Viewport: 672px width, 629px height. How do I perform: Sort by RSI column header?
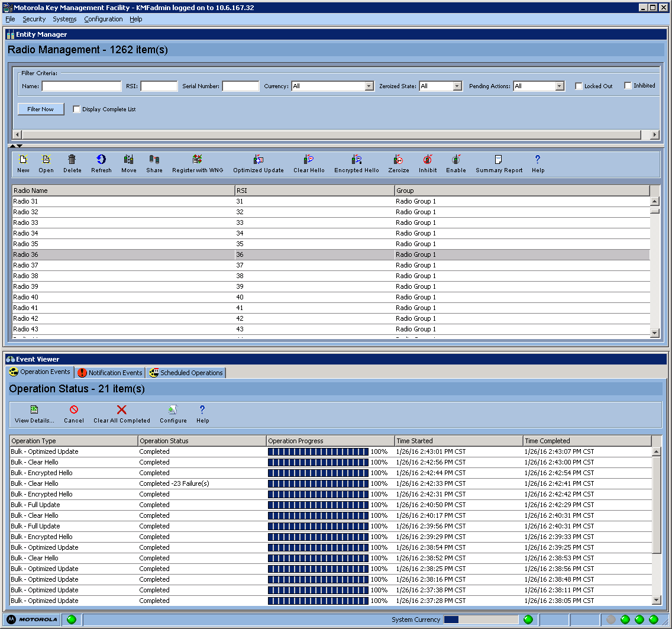click(315, 191)
